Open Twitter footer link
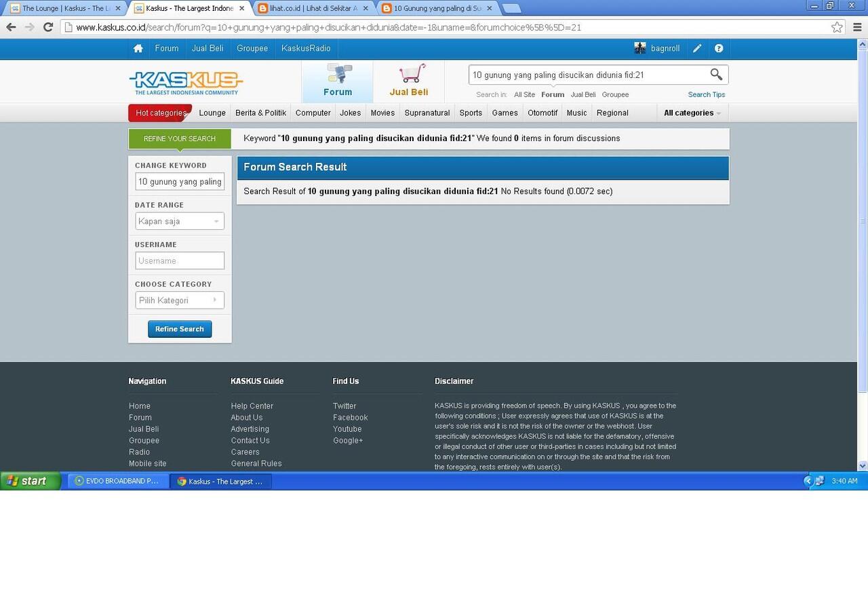The width and height of the screenshot is (868, 599). tap(344, 406)
